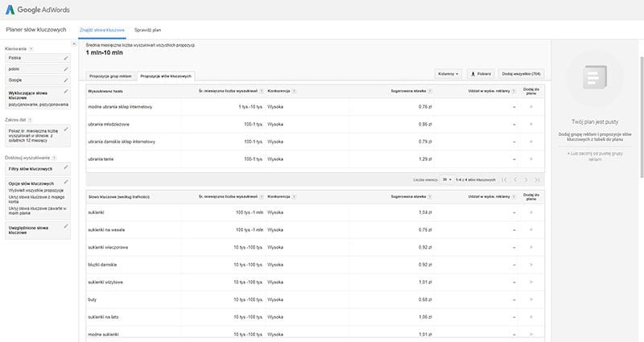Open help icon next to Dostosuj wyszukiwanie

[54, 158]
